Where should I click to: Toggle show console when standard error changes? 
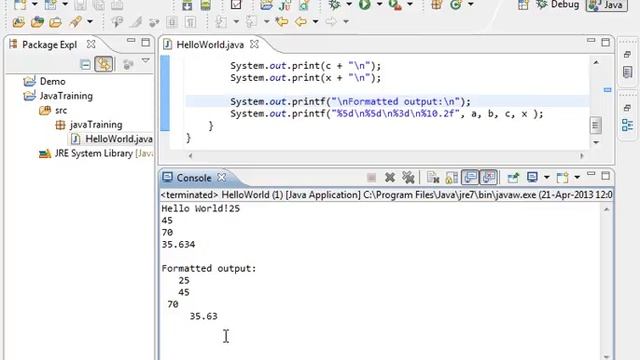[x=488, y=178]
